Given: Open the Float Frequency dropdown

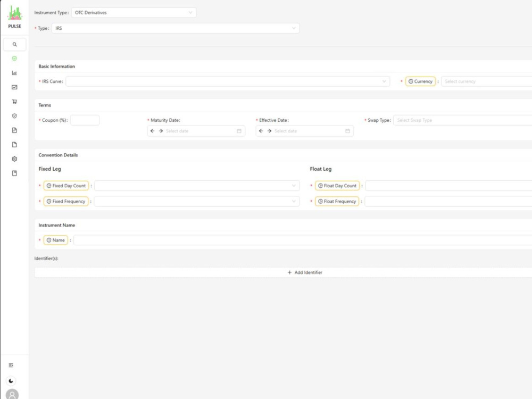Looking at the screenshot, I should pyautogui.click(x=448, y=201).
